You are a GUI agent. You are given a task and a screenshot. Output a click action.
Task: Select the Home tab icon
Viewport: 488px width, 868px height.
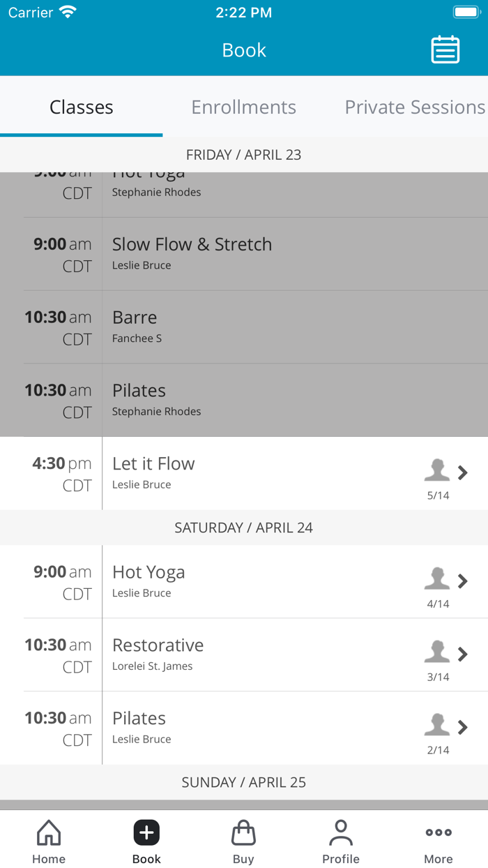(x=48, y=832)
